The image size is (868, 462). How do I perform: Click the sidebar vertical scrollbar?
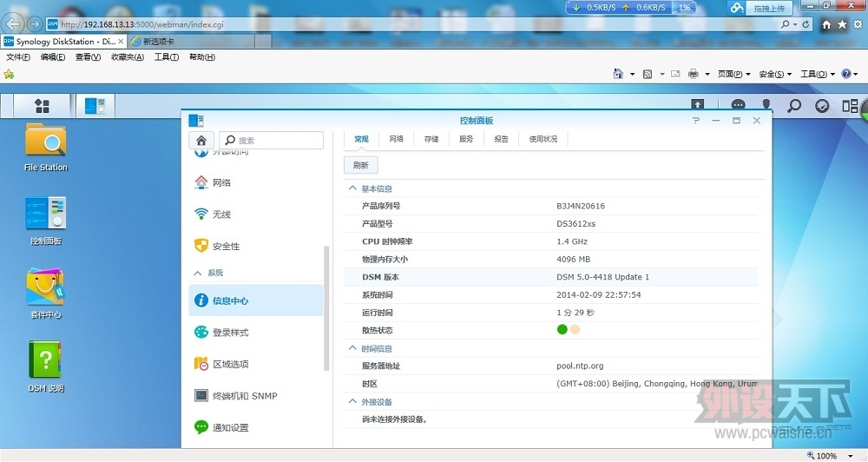tap(326, 308)
